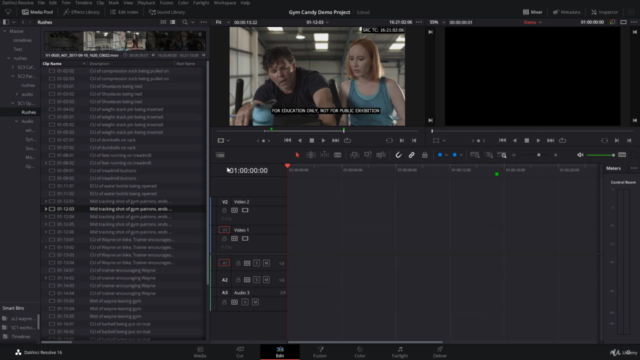
Task: Lock the Video 2 track
Action: point(224,210)
